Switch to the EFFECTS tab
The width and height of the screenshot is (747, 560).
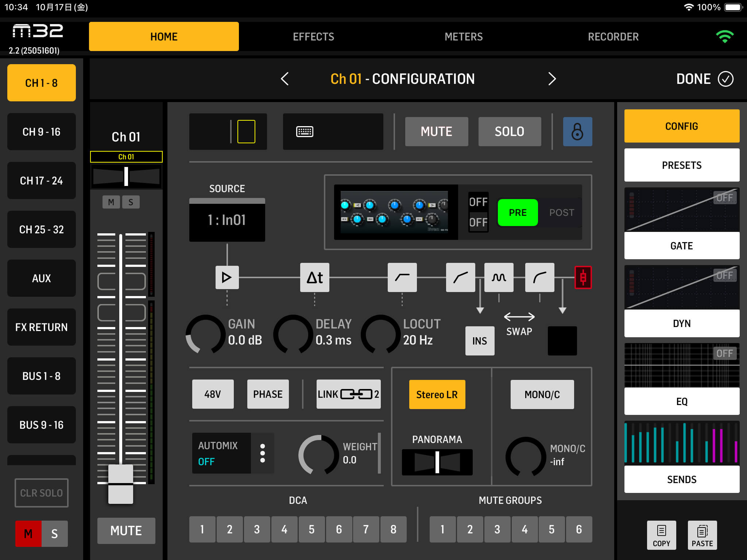(x=313, y=37)
